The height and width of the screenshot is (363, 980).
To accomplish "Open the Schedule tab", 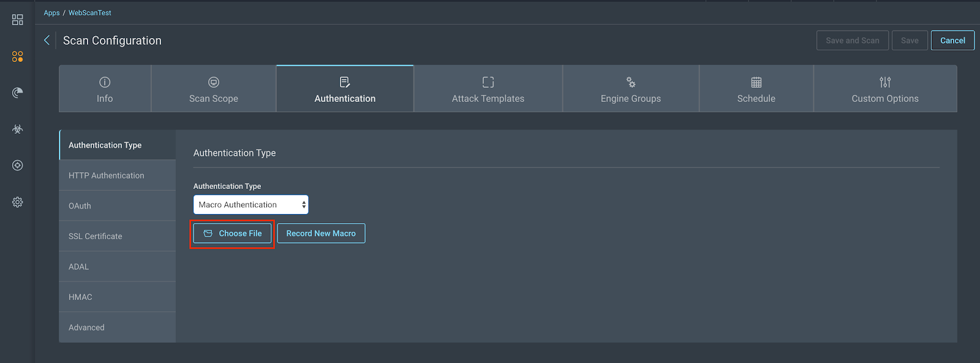I will pyautogui.click(x=756, y=90).
